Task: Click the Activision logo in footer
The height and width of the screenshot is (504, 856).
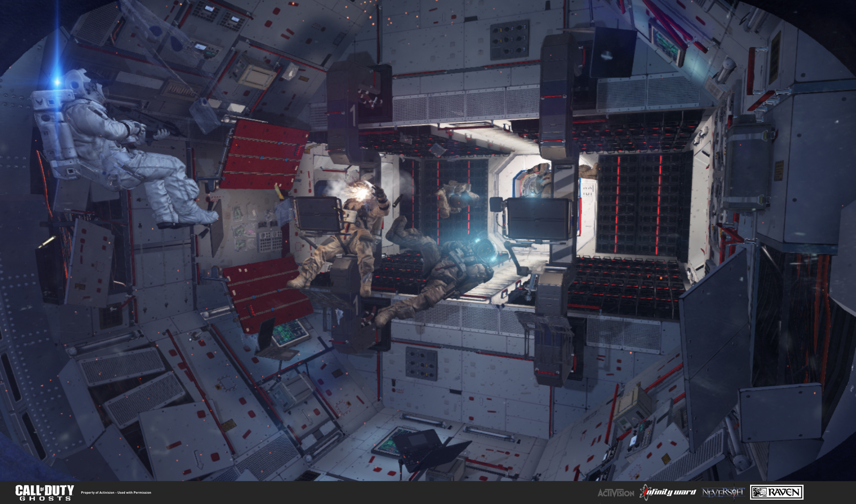Action: click(615, 492)
